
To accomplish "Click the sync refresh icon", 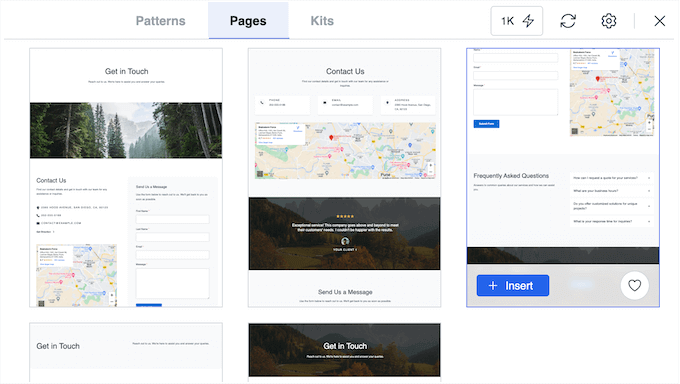I will pos(568,21).
